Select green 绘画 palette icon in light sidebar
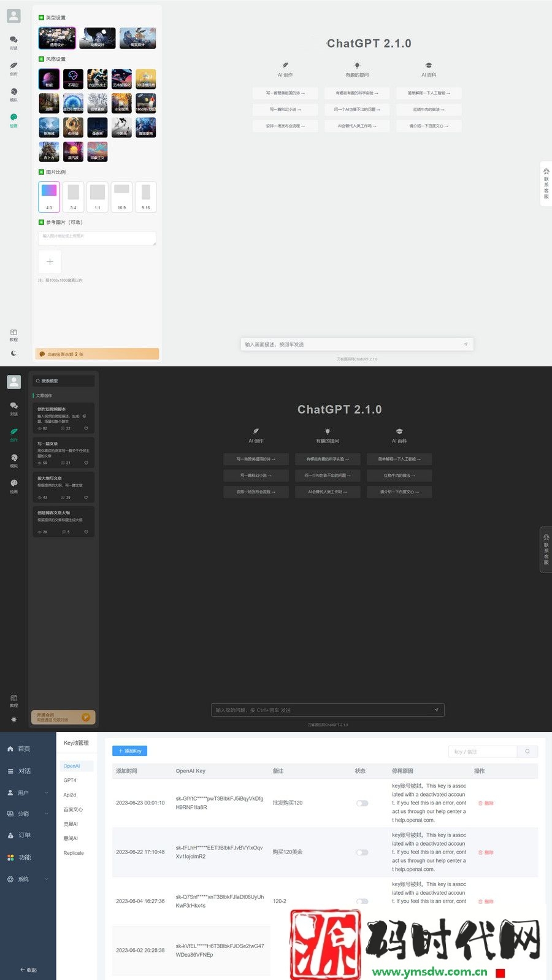The image size is (552, 980). pos(13,120)
